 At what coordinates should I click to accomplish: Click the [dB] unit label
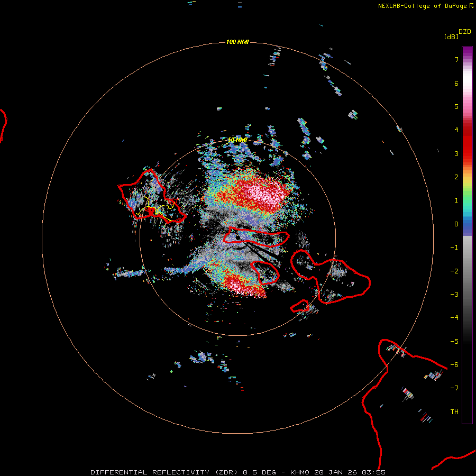point(451,36)
